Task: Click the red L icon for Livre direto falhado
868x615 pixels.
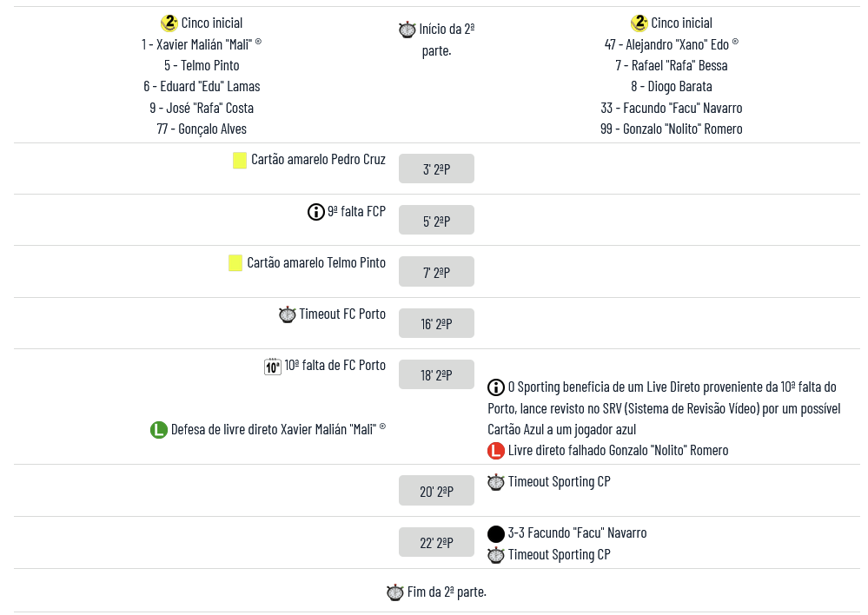Action: click(496, 450)
